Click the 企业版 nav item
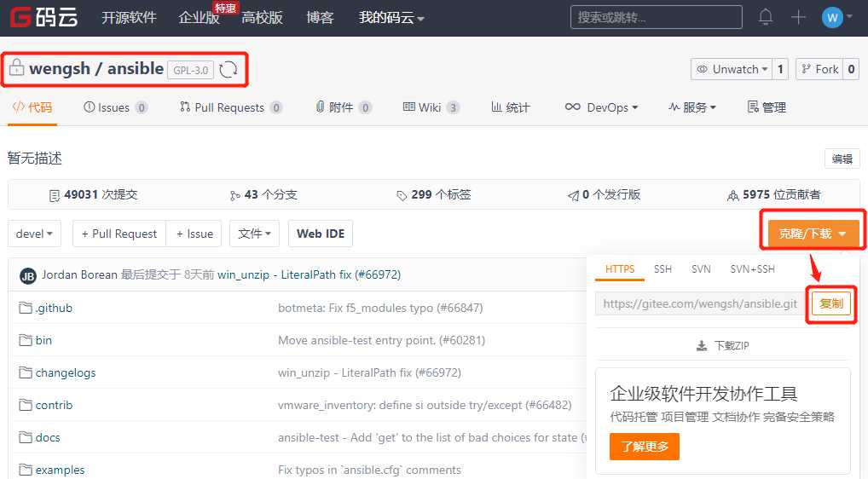Viewport: 868px width, 479px height. click(199, 18)
